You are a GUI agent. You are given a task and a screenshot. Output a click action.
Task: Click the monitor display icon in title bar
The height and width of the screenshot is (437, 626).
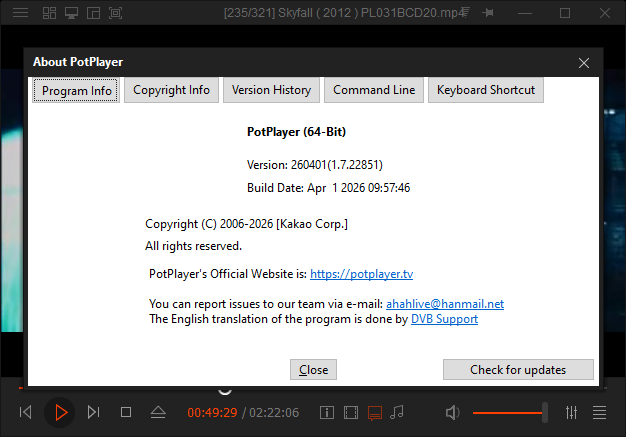coord(71,13)
